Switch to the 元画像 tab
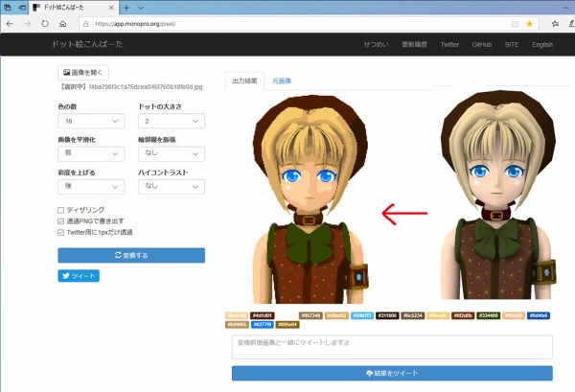Screen dimensions: 575x392 coord(282,81)
